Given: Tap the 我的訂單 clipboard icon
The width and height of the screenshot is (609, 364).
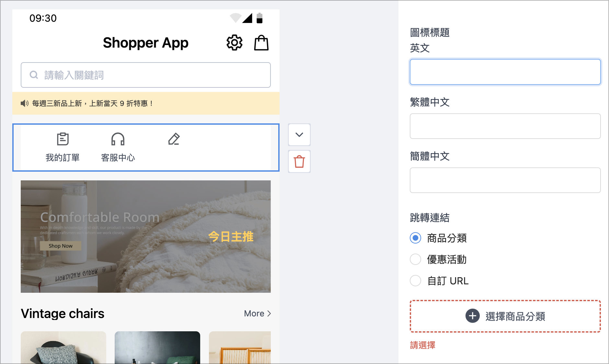Looking at the screenshot, I should tap(63, 139).
